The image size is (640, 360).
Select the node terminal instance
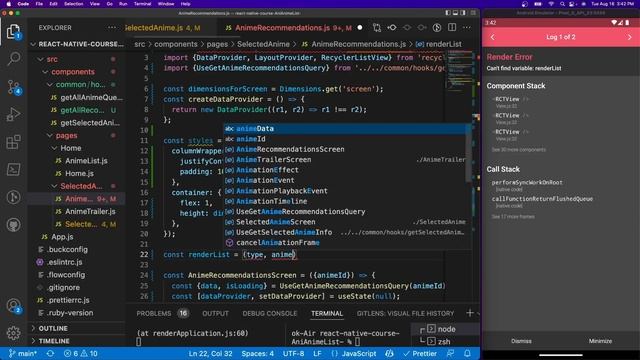(x=446, y=329)
